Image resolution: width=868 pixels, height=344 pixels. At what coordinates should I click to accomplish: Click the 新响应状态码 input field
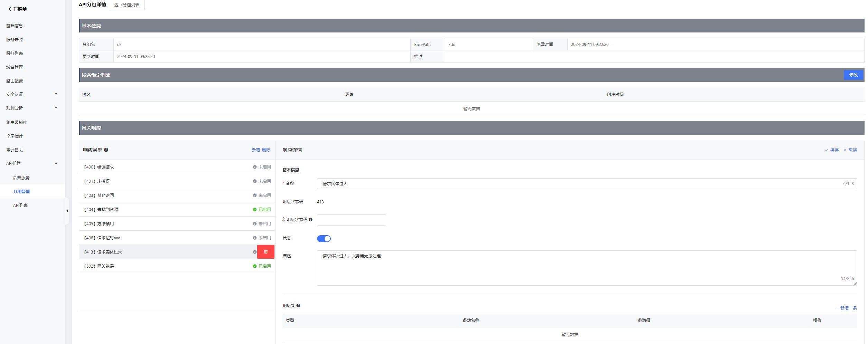pyautogui.click(x=351, y=220)
